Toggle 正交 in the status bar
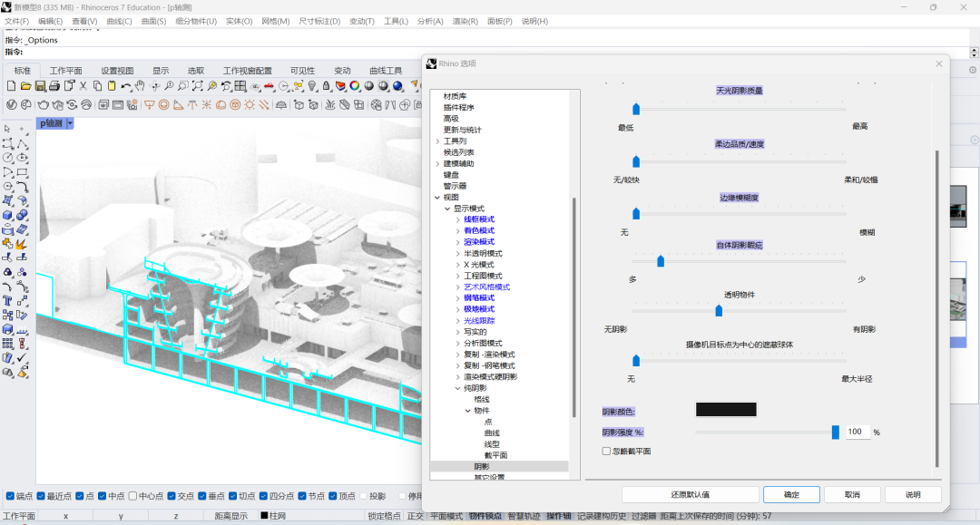The height and width of the screenshot is (525, 980). (415, 516)
